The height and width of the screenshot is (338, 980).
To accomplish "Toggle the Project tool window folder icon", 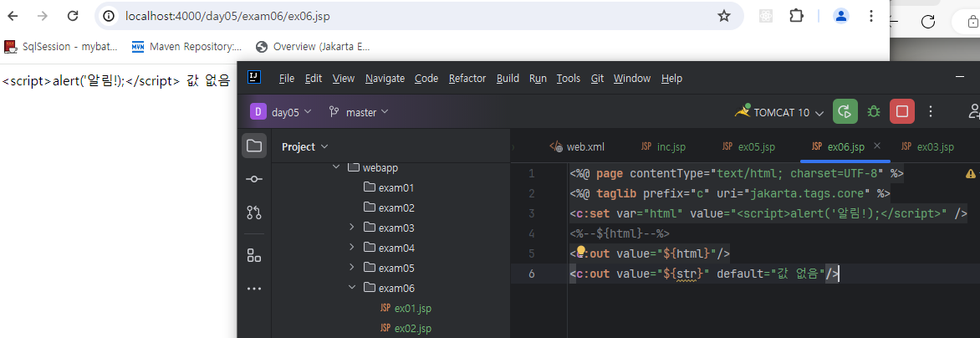I will [x=253, y=146].
